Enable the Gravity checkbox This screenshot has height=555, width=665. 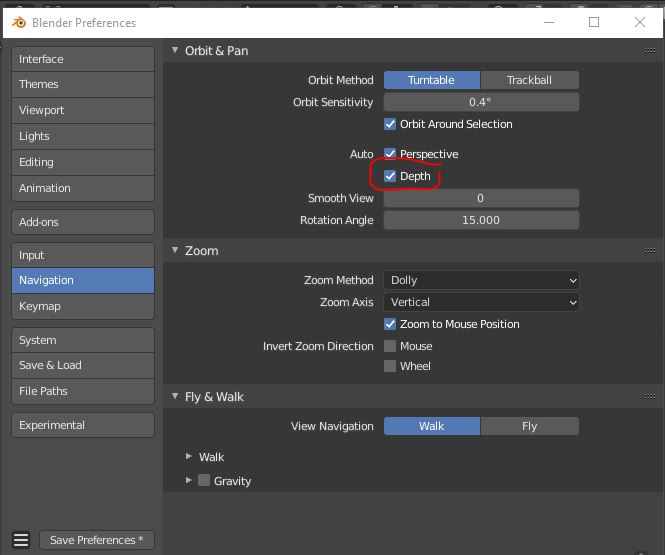point(204,481)
